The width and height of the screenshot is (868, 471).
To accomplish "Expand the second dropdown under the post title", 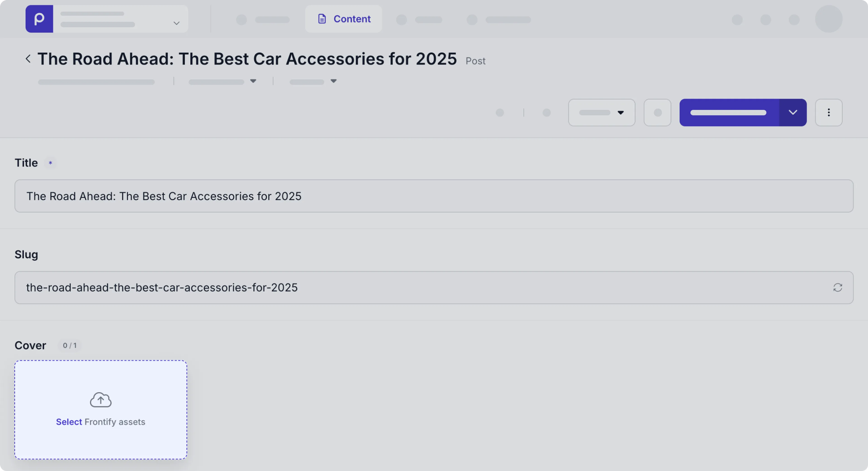I will [313, 82].
